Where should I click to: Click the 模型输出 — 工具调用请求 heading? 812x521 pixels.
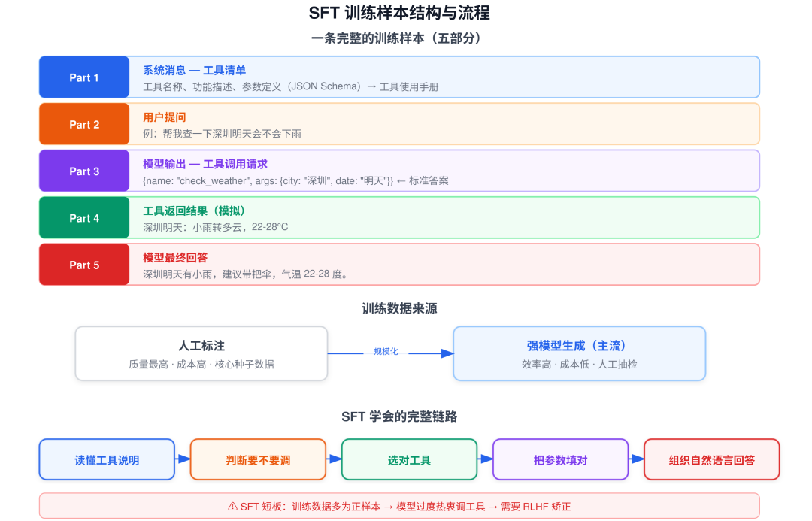tap(205, 164)
